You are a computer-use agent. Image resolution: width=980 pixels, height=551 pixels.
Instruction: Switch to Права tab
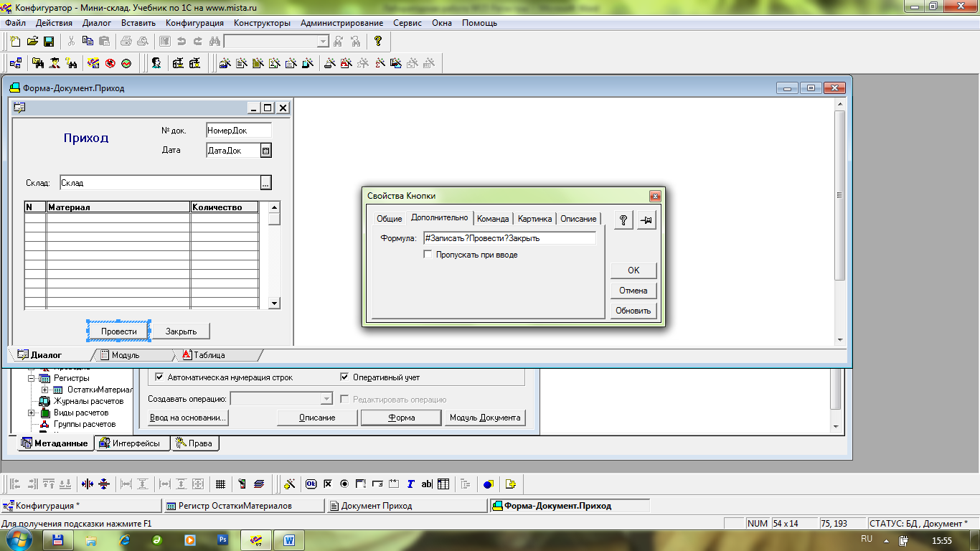click(195, 443)
